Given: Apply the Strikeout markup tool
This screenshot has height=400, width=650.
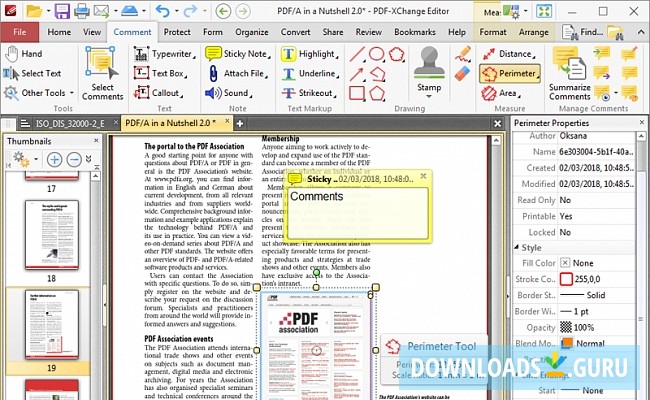Looking at the screenshot, I should (309, 93).
